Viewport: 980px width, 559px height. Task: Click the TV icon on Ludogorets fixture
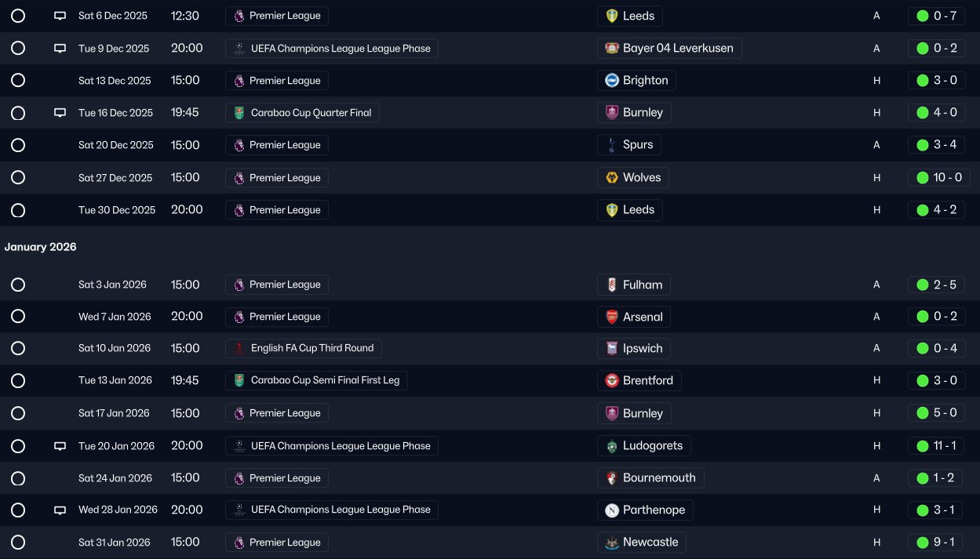tap(60, 446)
